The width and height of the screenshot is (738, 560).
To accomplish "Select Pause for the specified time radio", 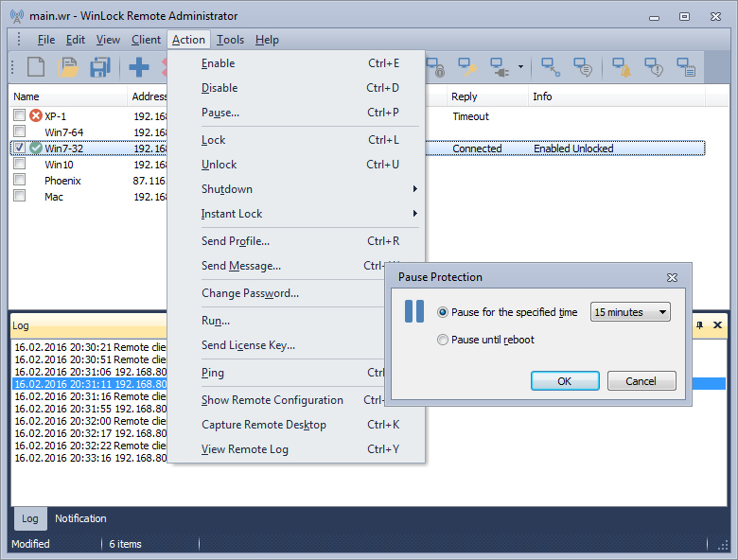I will (x=443, y=312).
